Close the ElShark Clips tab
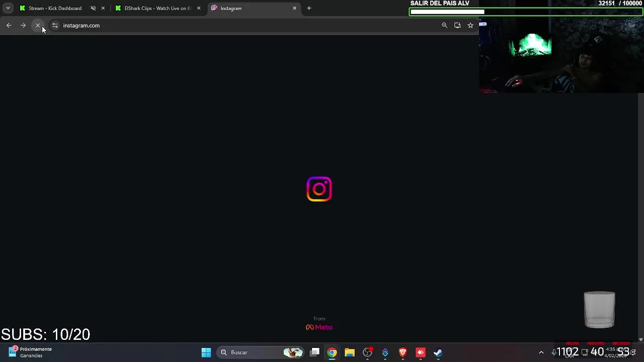 [x=199, y=8]
